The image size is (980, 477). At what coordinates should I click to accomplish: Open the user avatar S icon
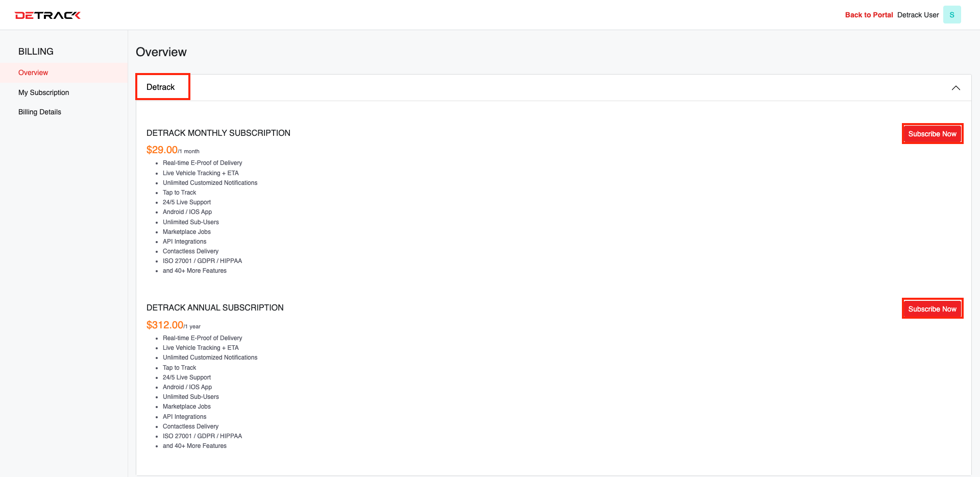point(952,15)
